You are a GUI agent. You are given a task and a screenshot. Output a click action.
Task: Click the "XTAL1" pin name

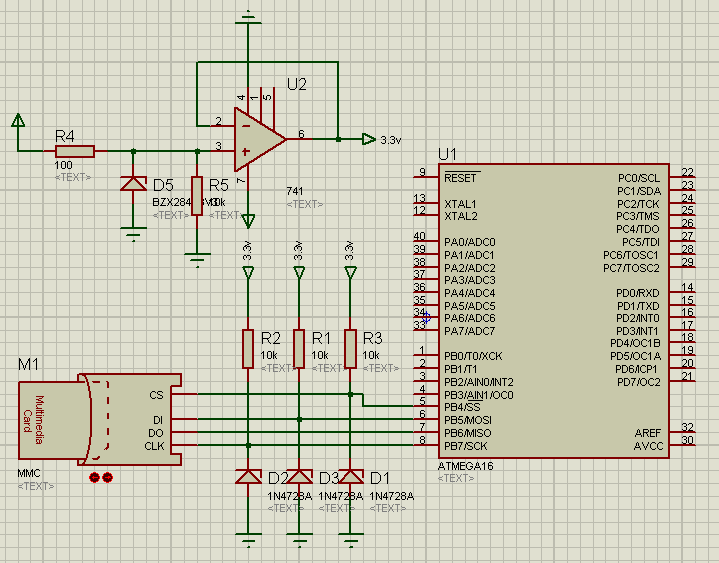pyautogui.click(x=460, y=204)
